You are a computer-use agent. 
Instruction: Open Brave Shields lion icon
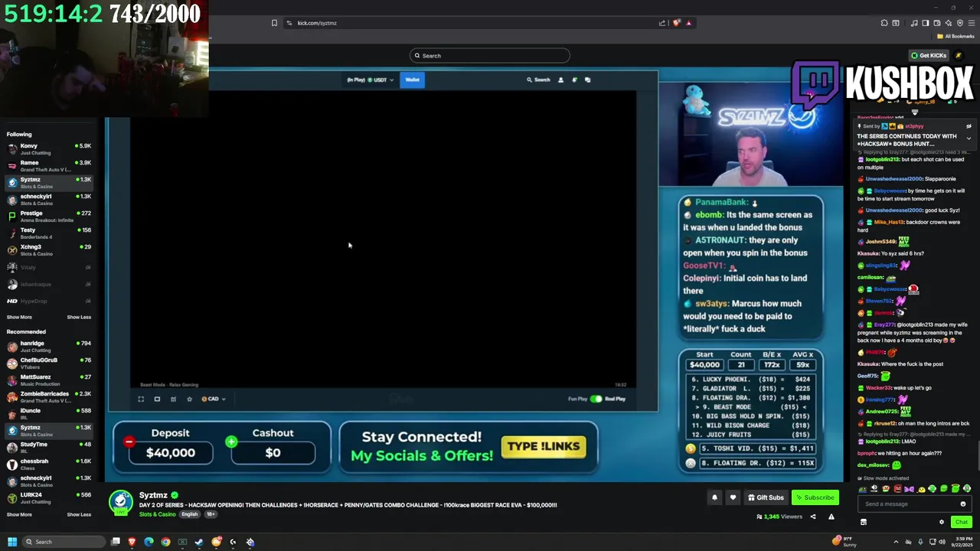pyautogui.click(x=677, y=23)
